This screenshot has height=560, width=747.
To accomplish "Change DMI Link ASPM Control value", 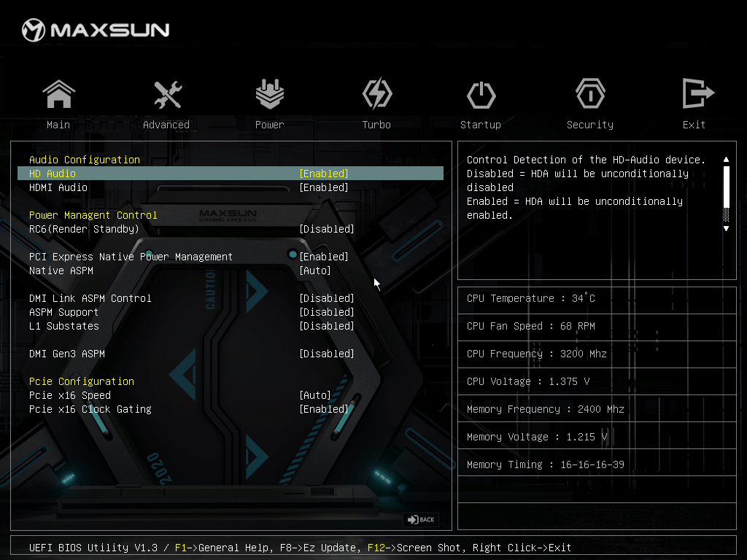I will 327,298.
